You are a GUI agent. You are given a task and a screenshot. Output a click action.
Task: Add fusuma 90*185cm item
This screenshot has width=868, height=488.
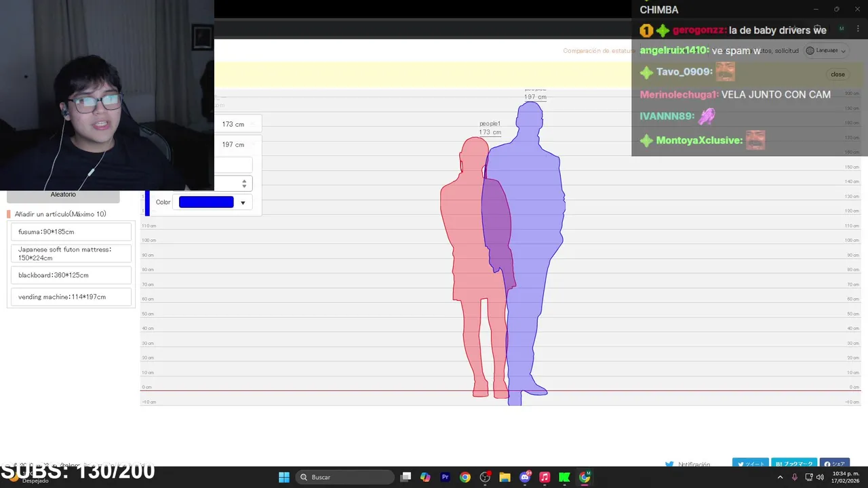click(71, 232)
